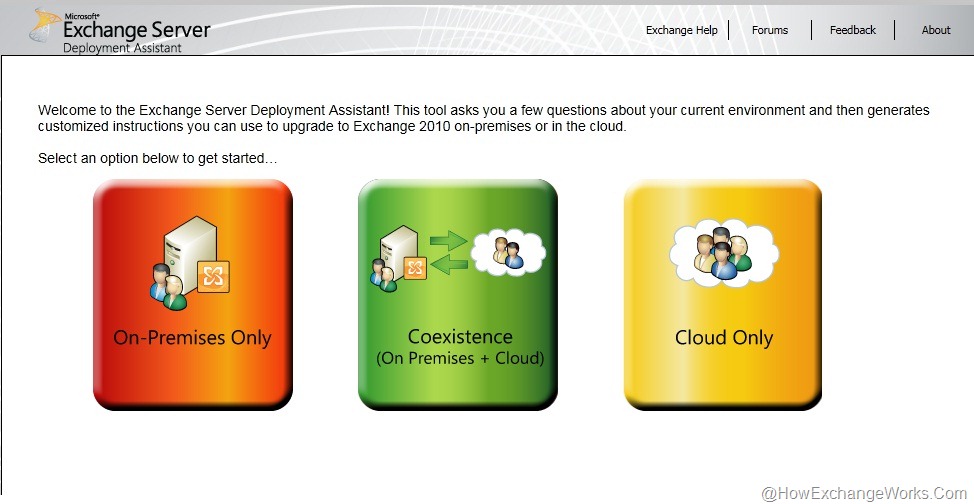Screen dimensions: 974x504
Task: Click the 'Select an option below to get started' text
Action: point(158,158)
